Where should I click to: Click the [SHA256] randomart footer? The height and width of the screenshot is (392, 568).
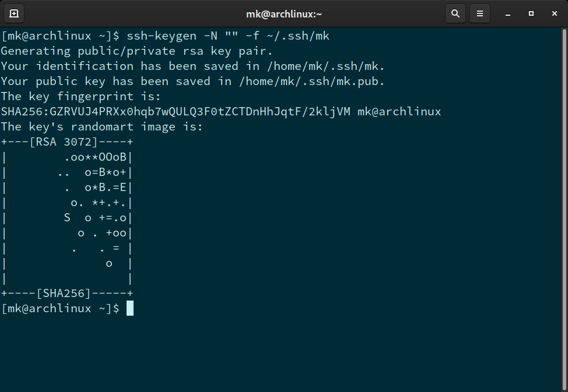(x=64, y=293)
